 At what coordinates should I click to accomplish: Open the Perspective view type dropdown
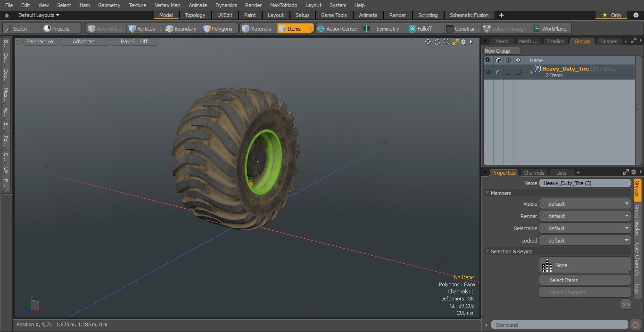[40, 42]
